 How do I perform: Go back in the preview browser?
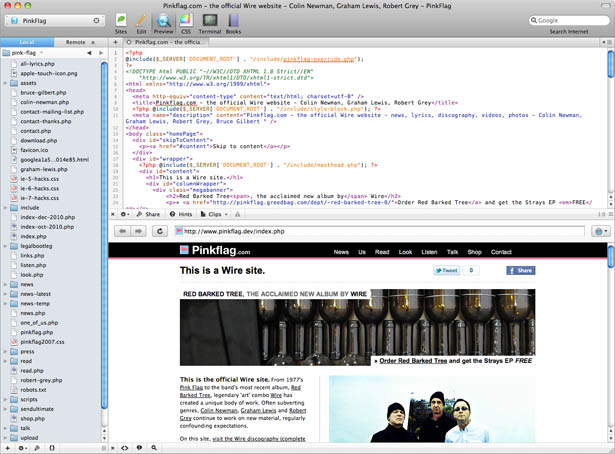point(122,231)
